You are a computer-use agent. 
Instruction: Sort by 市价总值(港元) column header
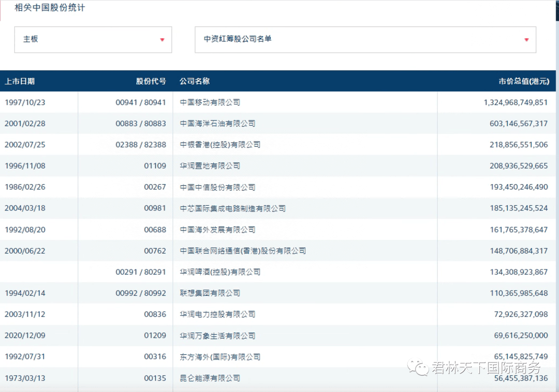(524, 81)
